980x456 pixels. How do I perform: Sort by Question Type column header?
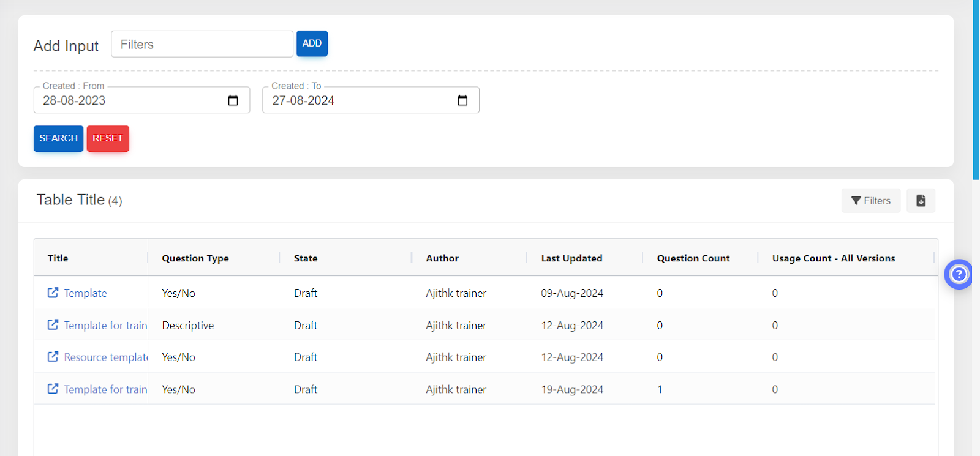pyautogui.click(x=195, y=258)
